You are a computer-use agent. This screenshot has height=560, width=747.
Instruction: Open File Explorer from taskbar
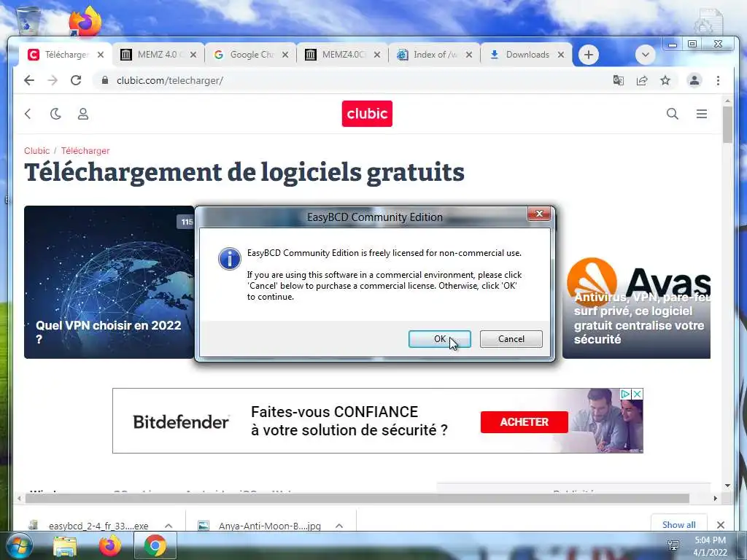click(x=65, y=547)
